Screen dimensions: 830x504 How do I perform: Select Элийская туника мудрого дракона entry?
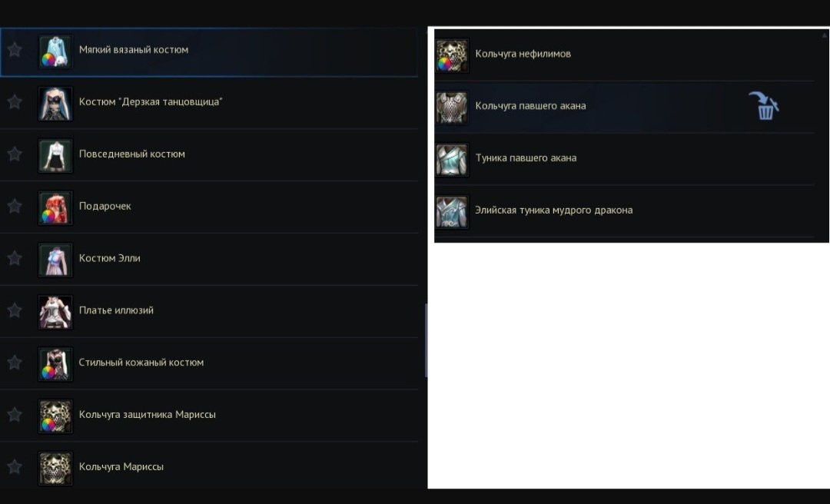(x=625, y=211)
